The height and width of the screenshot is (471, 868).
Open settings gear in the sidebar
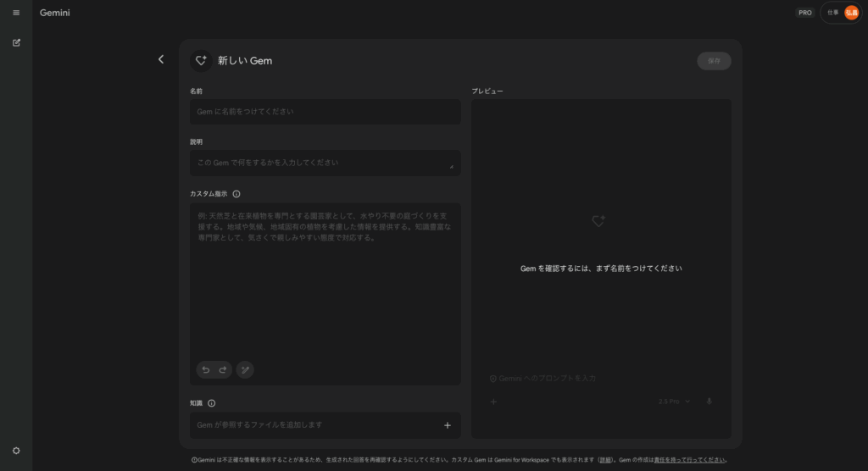click(16, 451)
